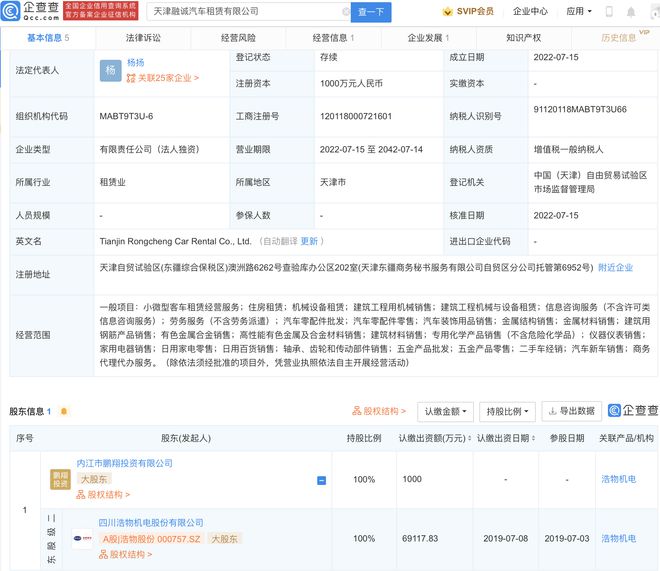
Task: Click the 导出数据 export button
Action: click(x=571, y=411)
